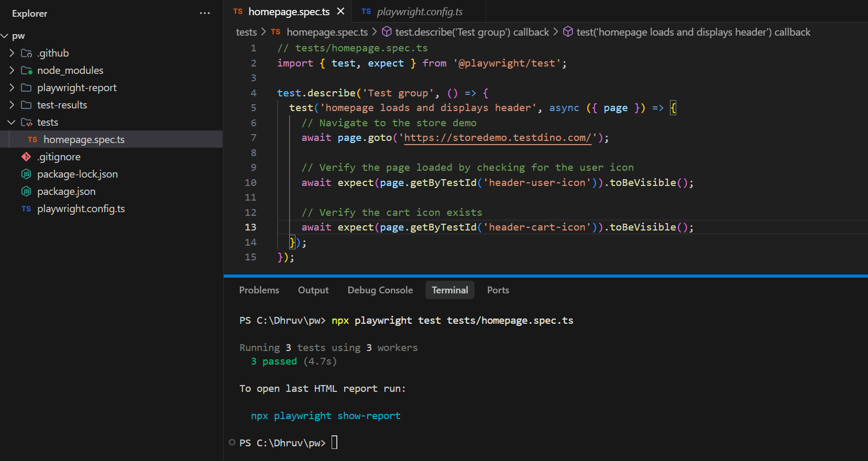Viewport: 868px width, 461px height.
Task: Click the test.describe symbol icon in breadcrumb
Action: click(x=387, y=32)
